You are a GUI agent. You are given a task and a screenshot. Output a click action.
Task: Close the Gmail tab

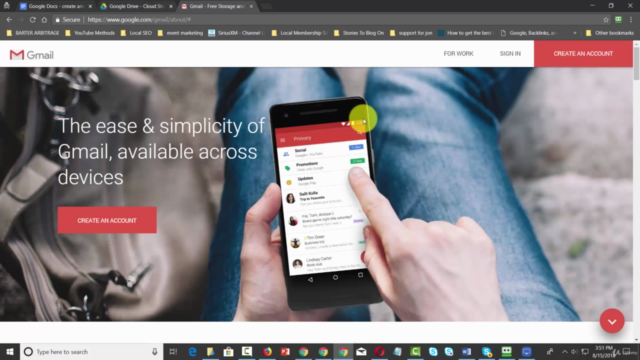[251, 6]
